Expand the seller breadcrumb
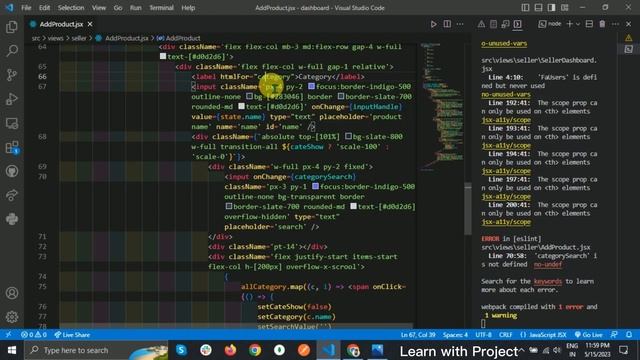This screenshot has width=640, height=360. pyautogui.click(x=79, y=38)
